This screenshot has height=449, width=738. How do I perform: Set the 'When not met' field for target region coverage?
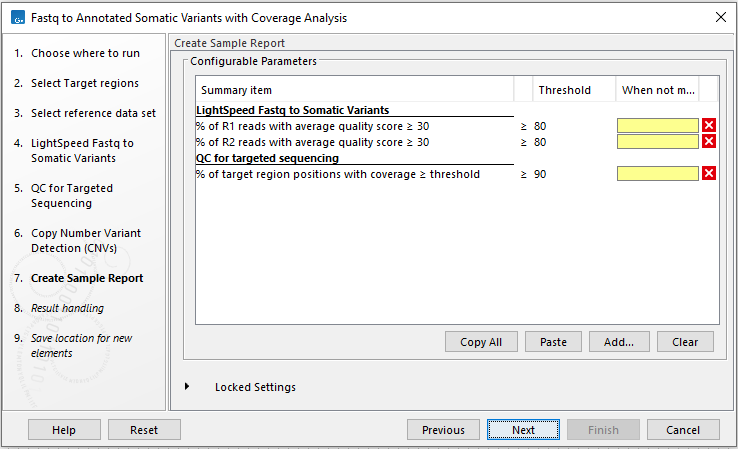pos(658,174)
